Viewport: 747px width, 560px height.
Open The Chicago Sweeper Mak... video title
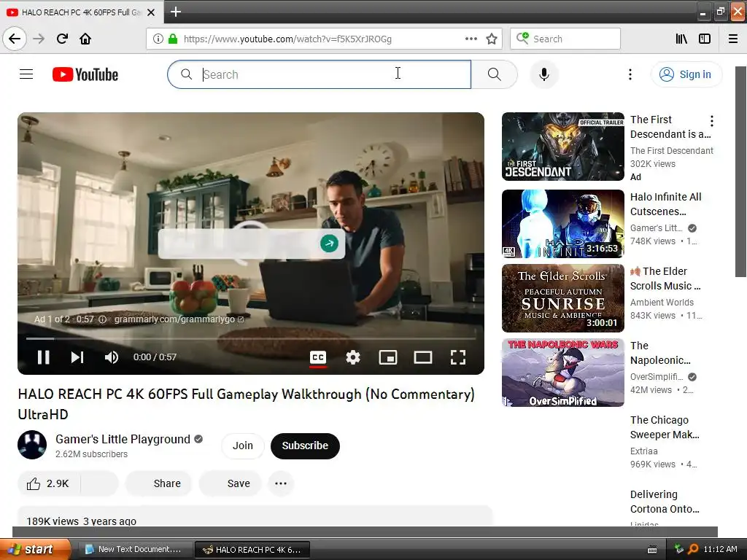(665, 427)
